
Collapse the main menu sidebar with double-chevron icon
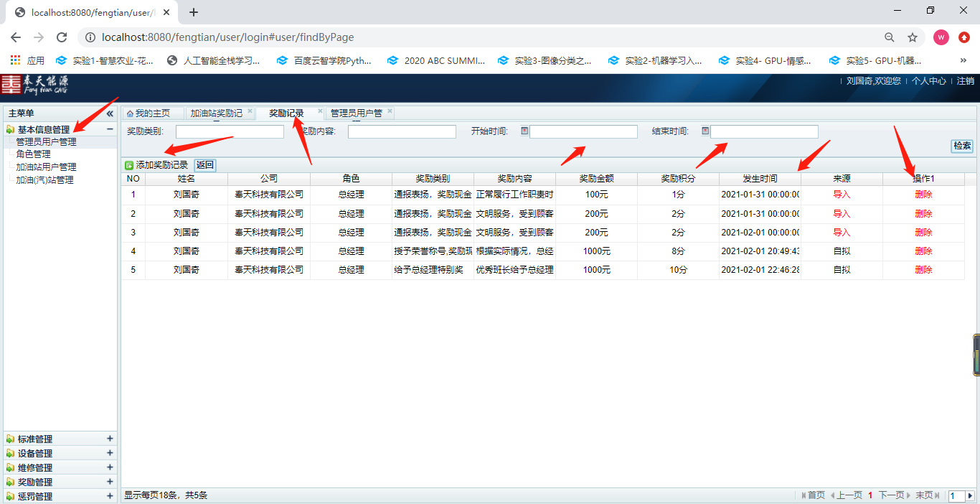(x=110, y=113)
